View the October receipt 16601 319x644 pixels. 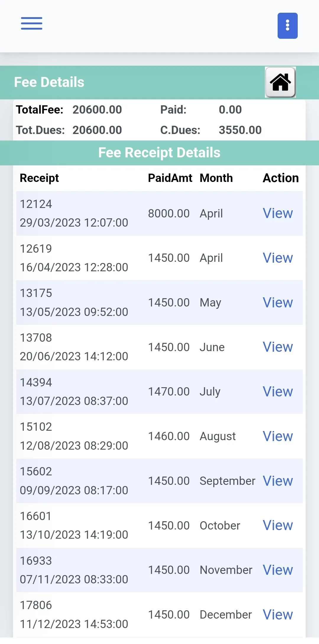click(278, 526)
